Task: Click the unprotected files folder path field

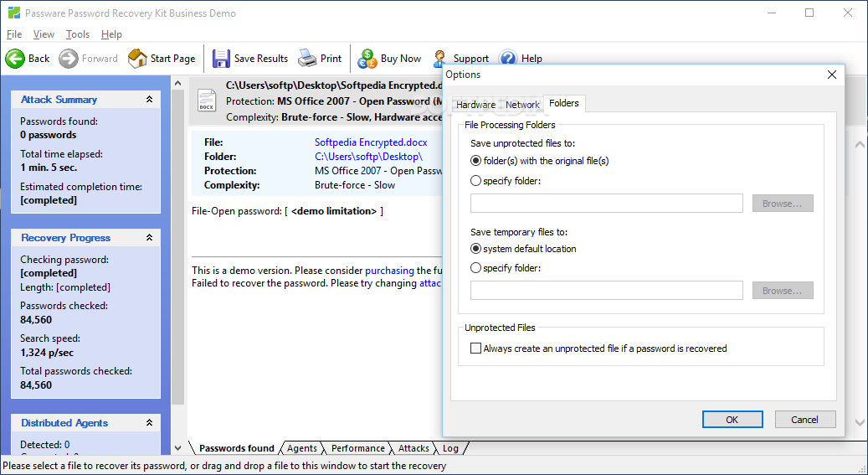Action: click(x=606, y=204)
